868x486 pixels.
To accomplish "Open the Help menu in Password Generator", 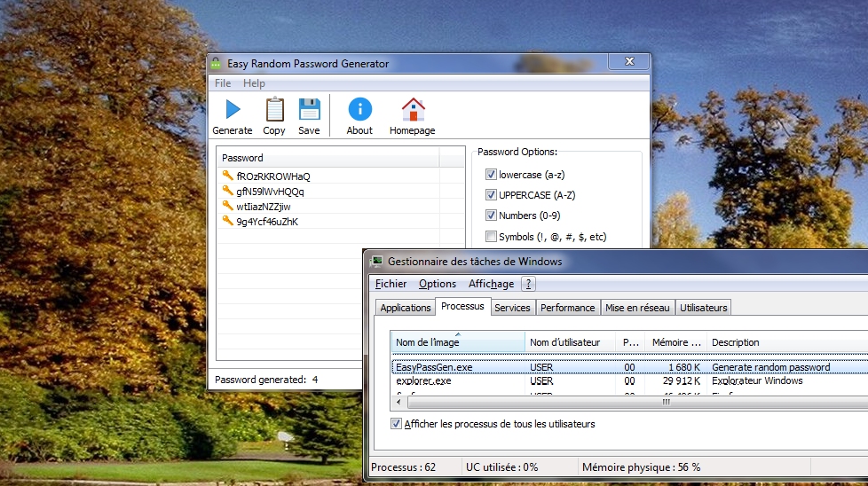I will (254, 83).
